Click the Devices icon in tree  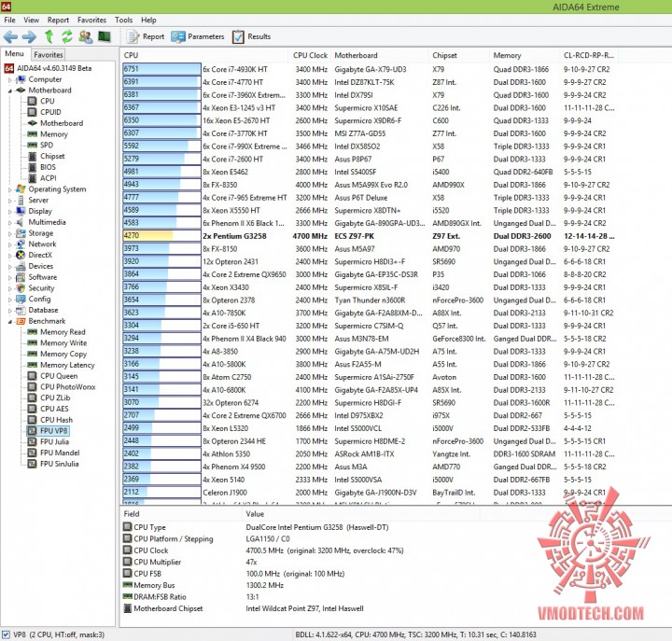(x=21, y=266)
